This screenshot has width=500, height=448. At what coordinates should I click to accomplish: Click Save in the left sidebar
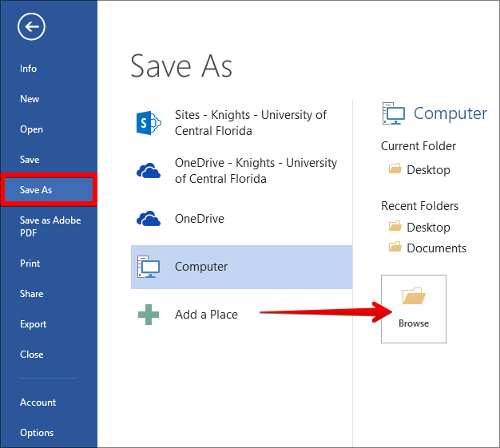coord(30,160)
